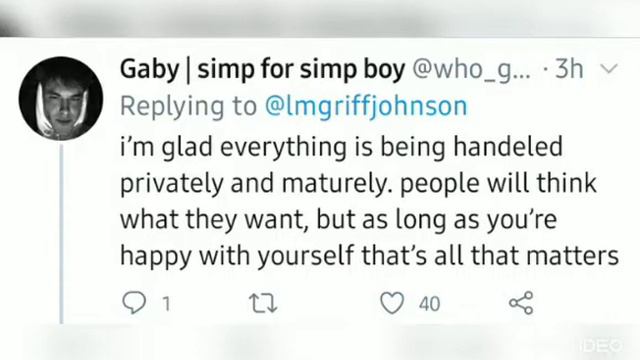Click the @who_g... username handle
Image resolution: width=640 pixels, height=360 pixels.
click(472, 70)
